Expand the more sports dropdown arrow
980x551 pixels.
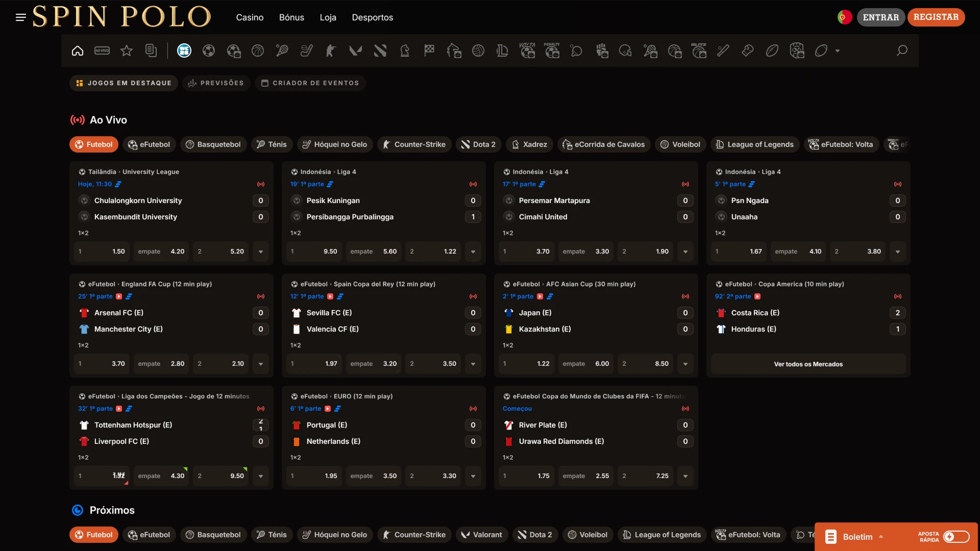click(x=838, y=51)
